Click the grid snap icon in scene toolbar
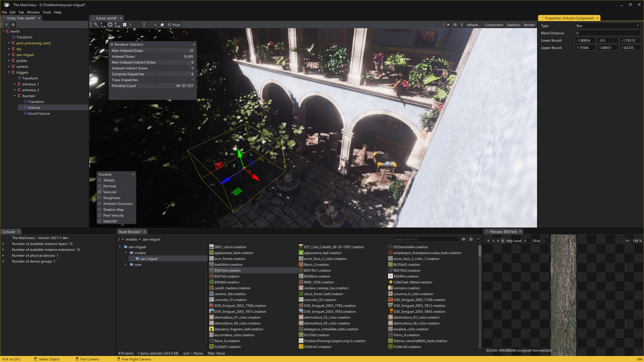 125,25
